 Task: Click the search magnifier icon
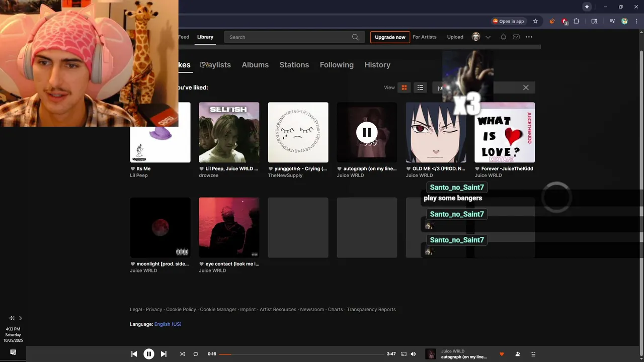[x=355, y=37]
